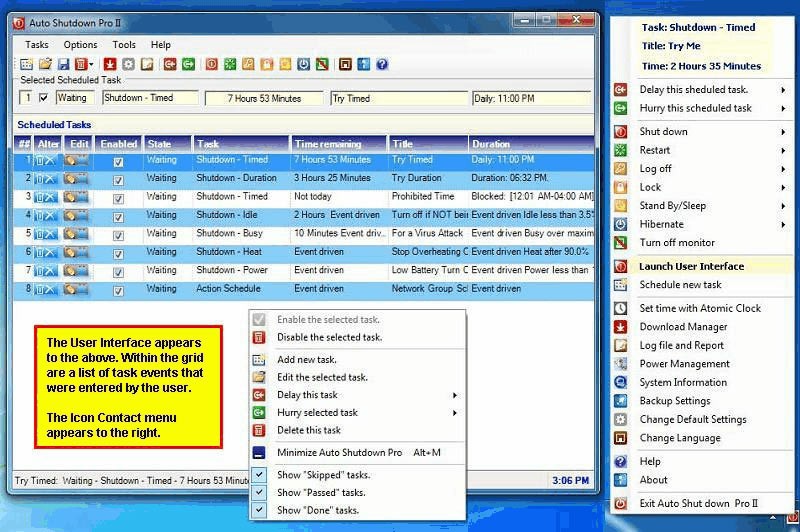This screenshot has width=800, height=532.
Task: Click the Try Timed title field
Action: point(399,98)
